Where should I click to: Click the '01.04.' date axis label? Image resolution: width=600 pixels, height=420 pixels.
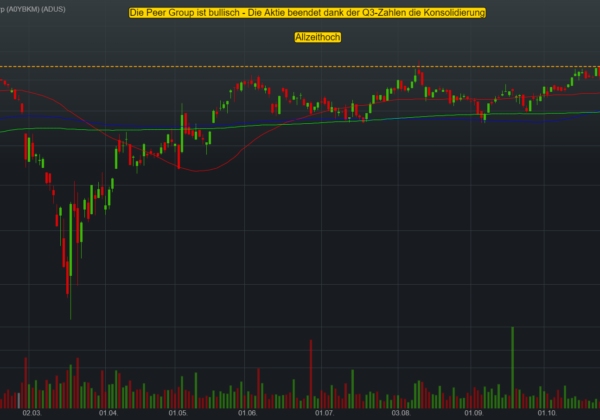pyautogui.click(x=109, y=413)
